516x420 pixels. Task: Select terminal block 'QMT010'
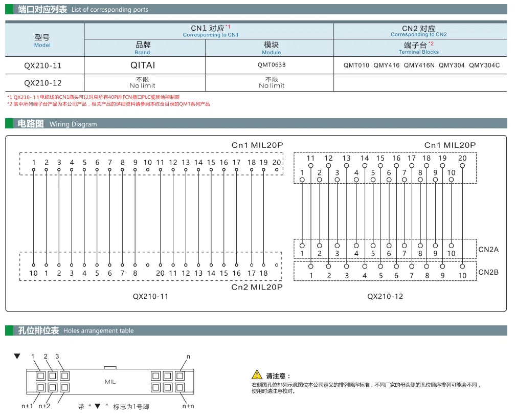tap(356, 65)
